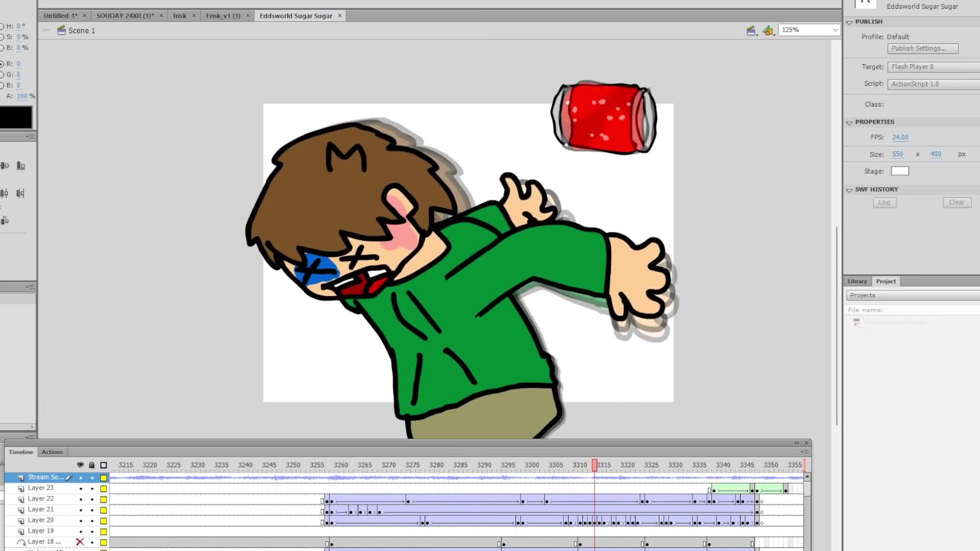Image resolution: width=980 pixels, height=551 pixels.
Task: Switch to the Library tab
Action: click(857, 282)
